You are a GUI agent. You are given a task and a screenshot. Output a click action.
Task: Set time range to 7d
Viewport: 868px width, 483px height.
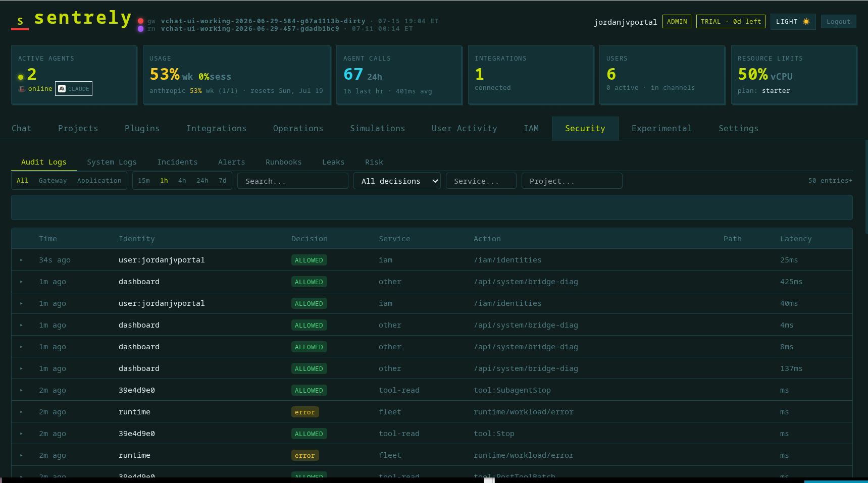coord(223,181)
